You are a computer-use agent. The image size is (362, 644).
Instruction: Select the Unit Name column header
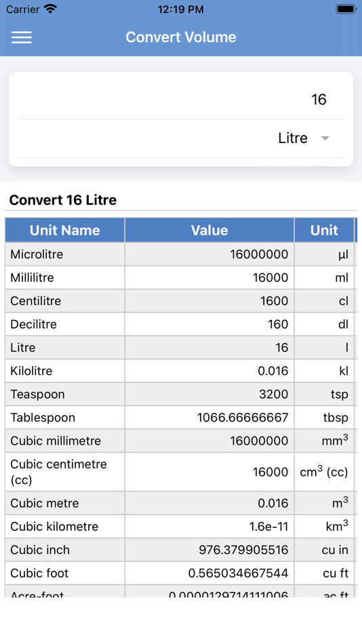pyautogui.click(x=65, y=230)
